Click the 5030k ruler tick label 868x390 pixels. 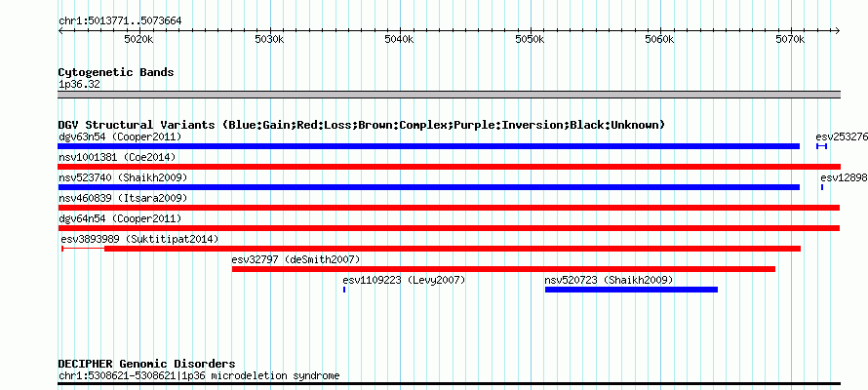[269, 40]
